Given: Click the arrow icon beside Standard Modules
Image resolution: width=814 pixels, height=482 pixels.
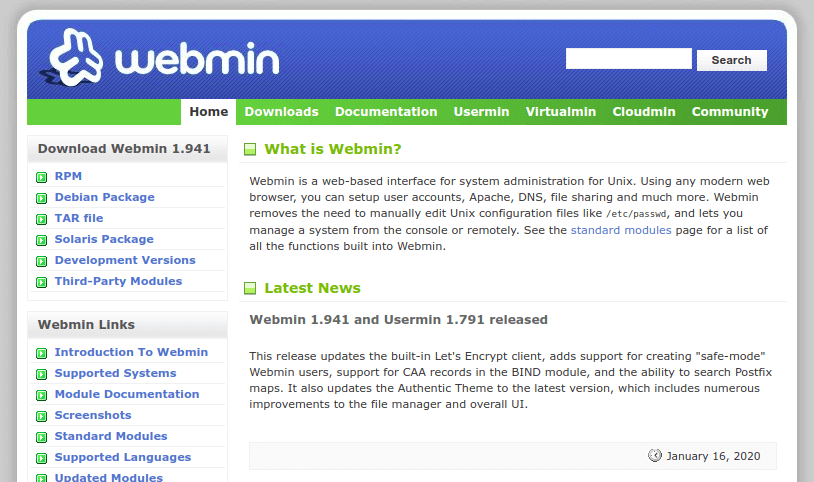Looking at the screenshot, I should [42, 437].
